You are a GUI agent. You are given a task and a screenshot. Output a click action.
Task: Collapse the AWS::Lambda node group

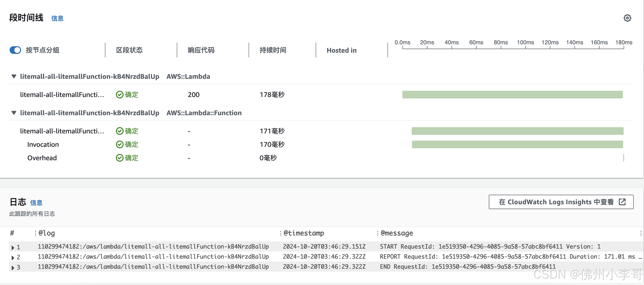(x=14, y=76)
